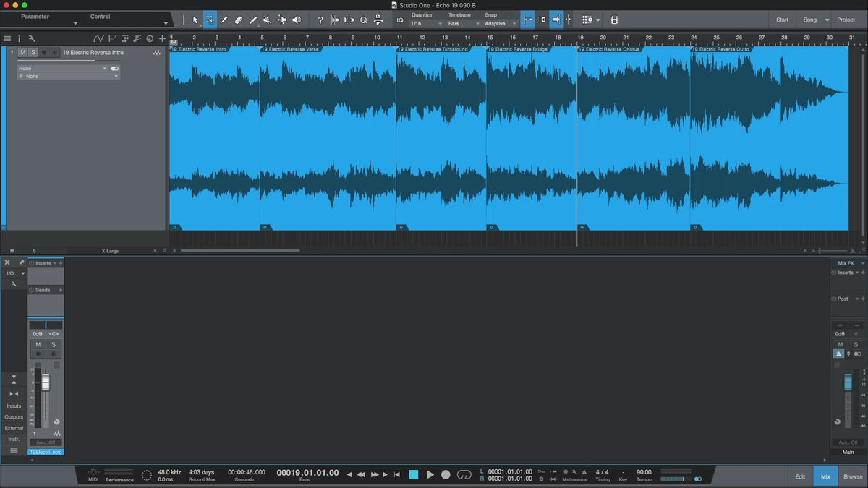Image resolution: width=868 pixels, height=488 pixels.
Task: Open the Edit panel tab
Action: click(800, 476)
